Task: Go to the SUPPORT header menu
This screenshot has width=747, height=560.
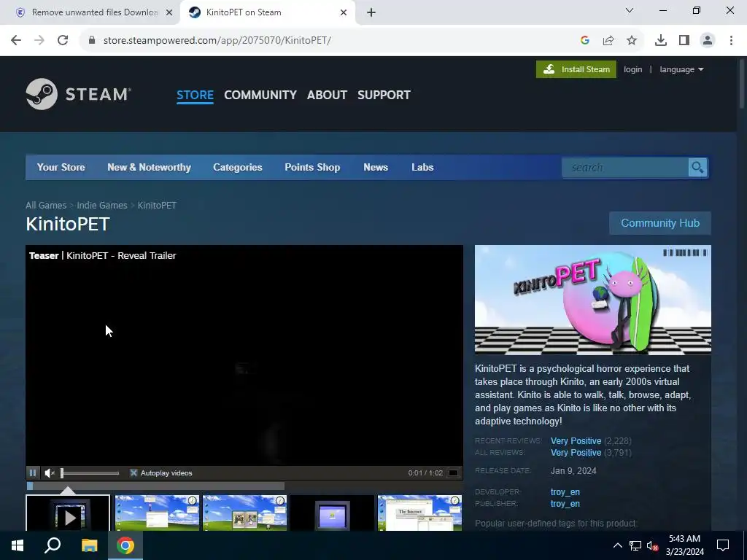Action: [384, 95]
